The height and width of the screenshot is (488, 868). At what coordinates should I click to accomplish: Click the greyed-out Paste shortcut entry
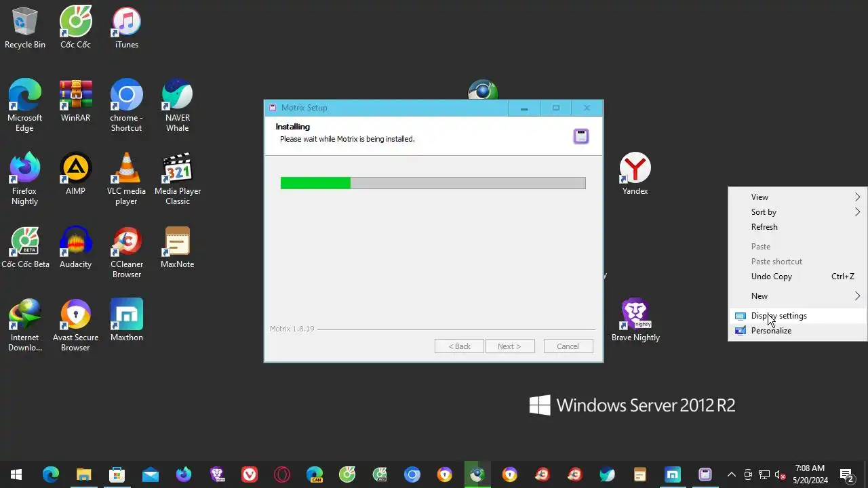coord(797,262)
